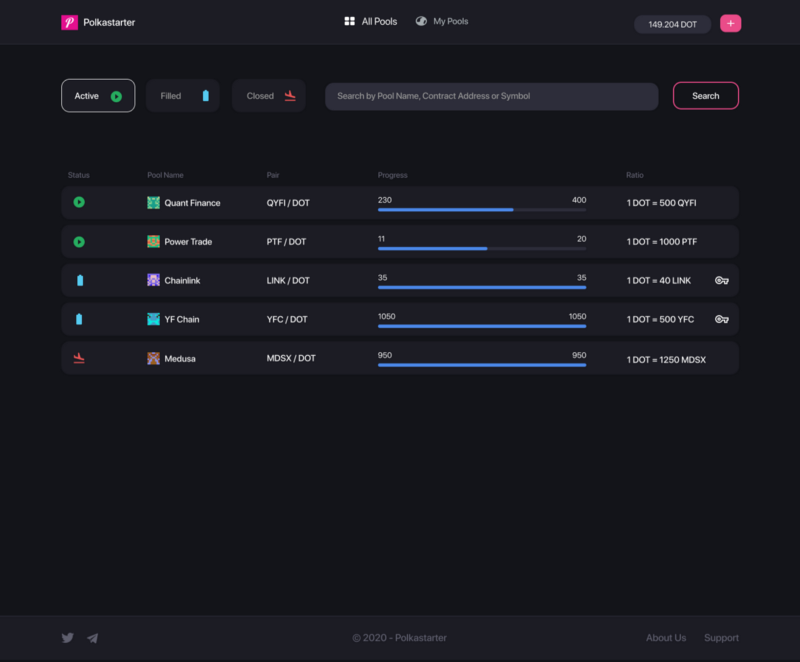
Task: Click Quant Finance pool avatar icon
Action: tap(154, 202)
